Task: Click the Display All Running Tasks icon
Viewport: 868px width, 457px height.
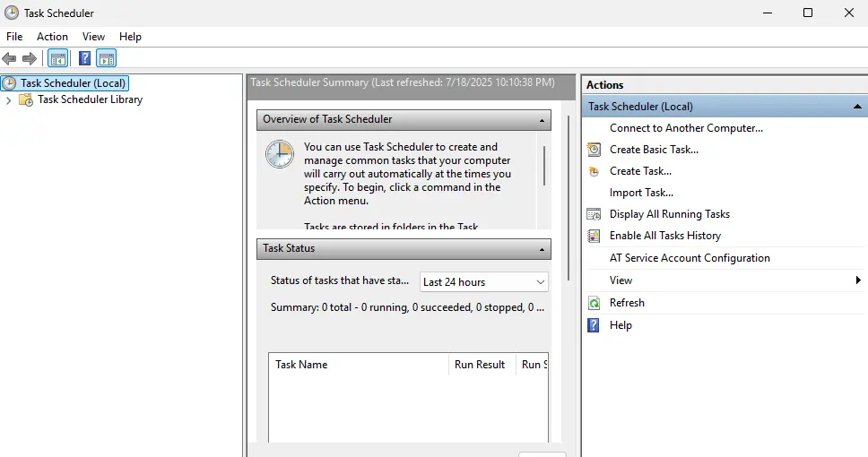Action: pyautogui.click(x=594, y=214)
